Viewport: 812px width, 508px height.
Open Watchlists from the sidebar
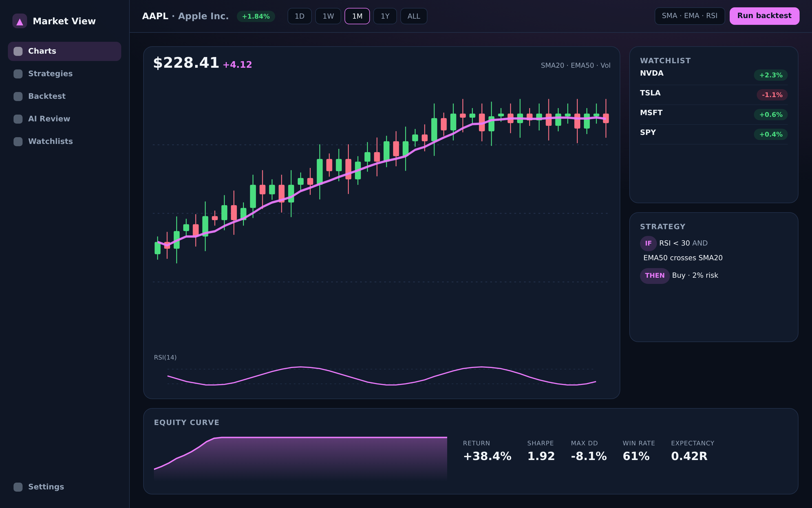(x=64, y=141)
